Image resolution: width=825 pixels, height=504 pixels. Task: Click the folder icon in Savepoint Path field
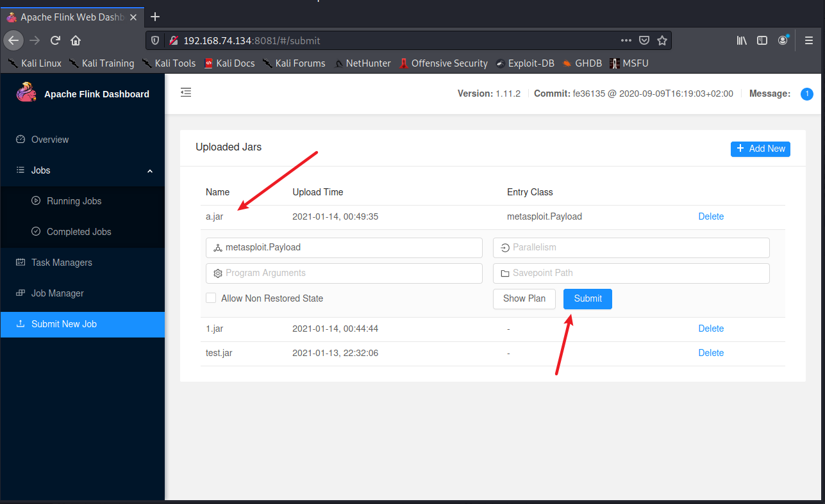click(x=504, y=273)
